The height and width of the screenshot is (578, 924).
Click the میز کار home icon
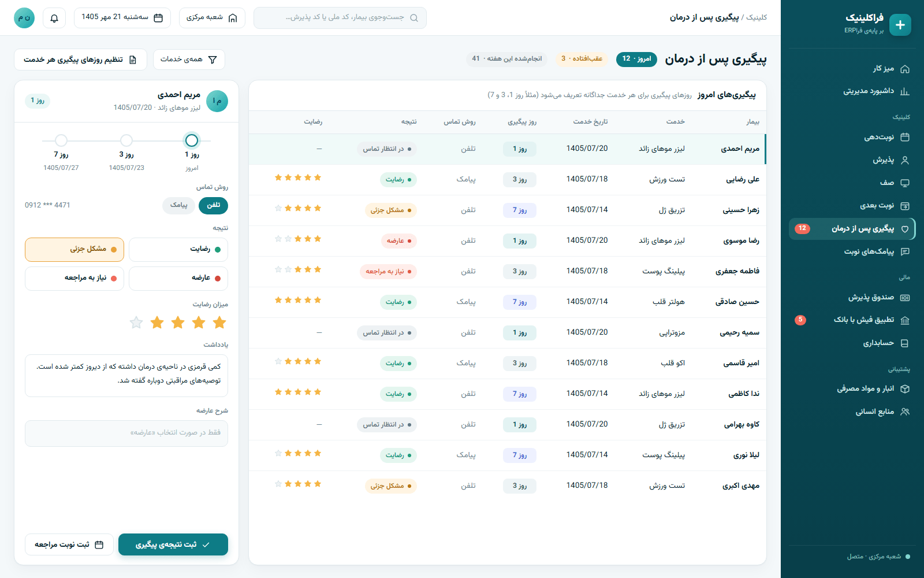[x=905, y=69]
